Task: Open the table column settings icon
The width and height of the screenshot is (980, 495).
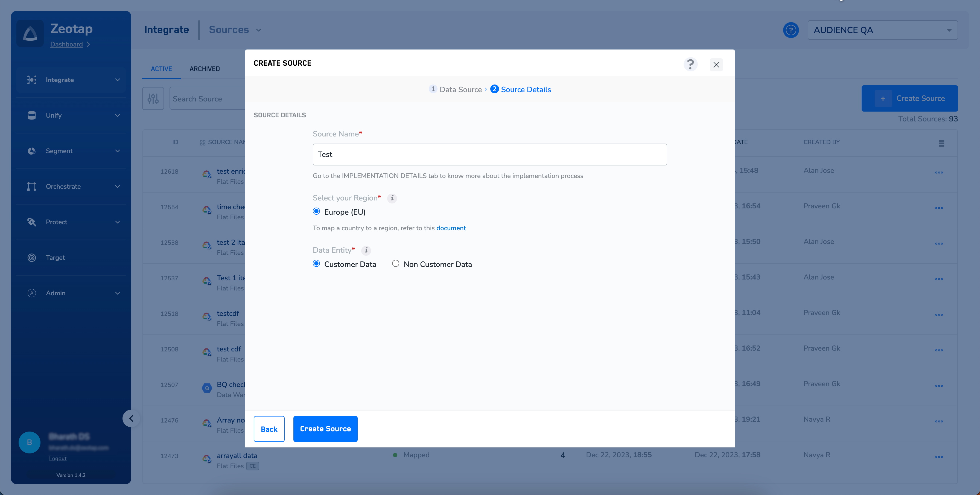Action: (x=941, y=143)
